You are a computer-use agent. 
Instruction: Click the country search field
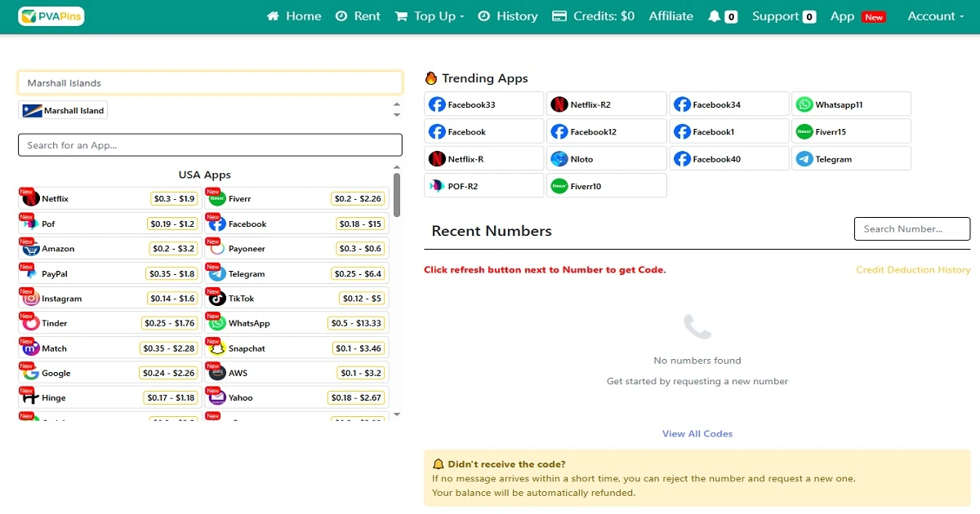[210, 83]
